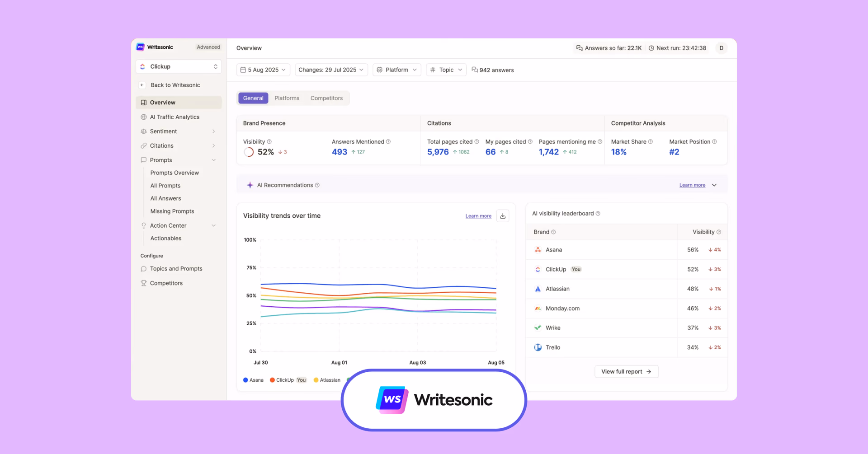Viewport: 868px width, 454px height.
Task: Click the View full report button
Action: pos(626,371)
